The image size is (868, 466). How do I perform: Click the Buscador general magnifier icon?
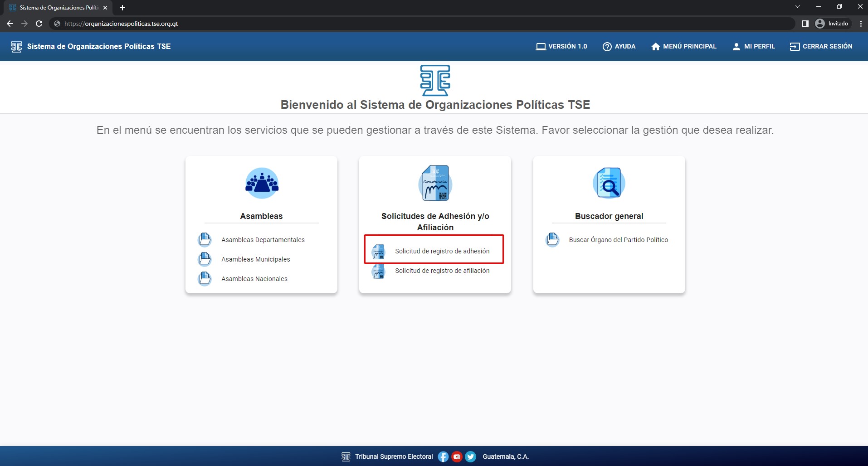pos(609,183)
